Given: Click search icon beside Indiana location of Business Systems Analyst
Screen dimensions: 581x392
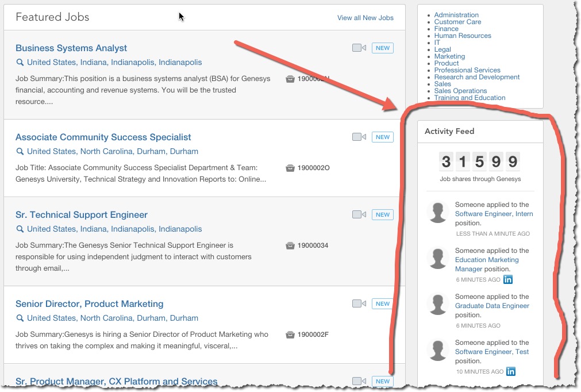Looking at the screenshot, I should click(x=20, y=63).
